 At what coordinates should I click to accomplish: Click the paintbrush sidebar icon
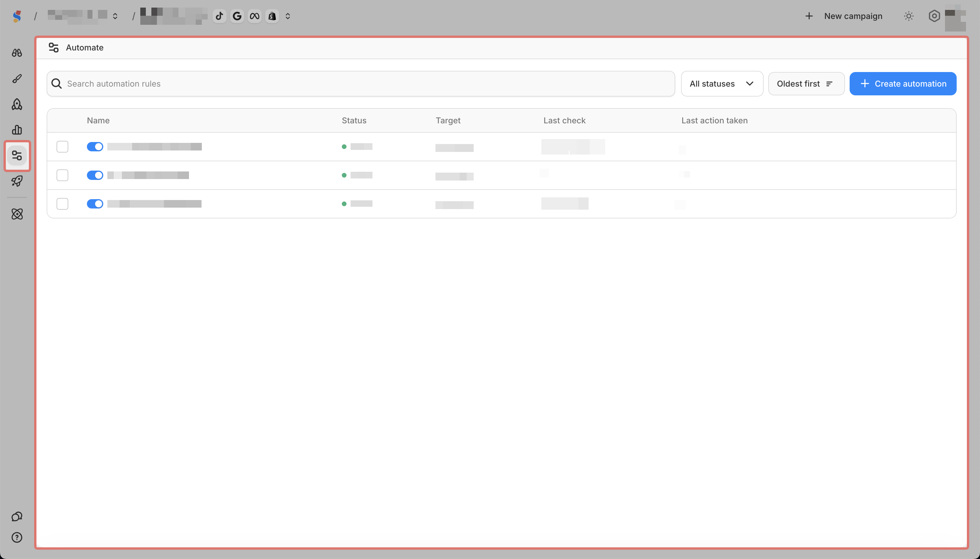click(x=17, y=79)
